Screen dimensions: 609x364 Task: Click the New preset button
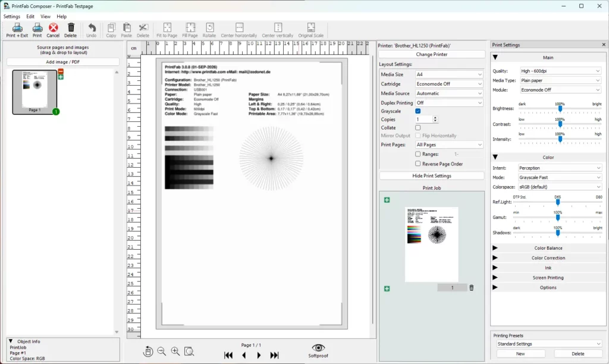coord(520,353)
